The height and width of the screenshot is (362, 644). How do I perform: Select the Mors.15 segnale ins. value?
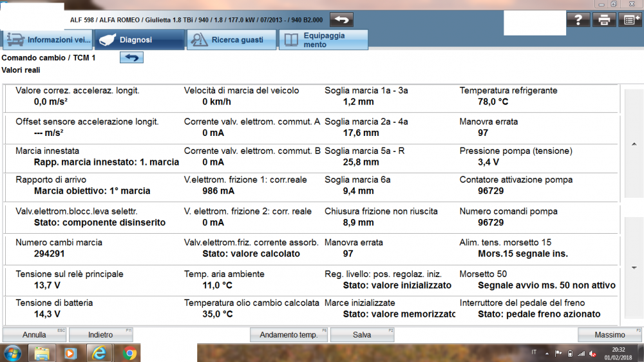(x=523, y=254)
